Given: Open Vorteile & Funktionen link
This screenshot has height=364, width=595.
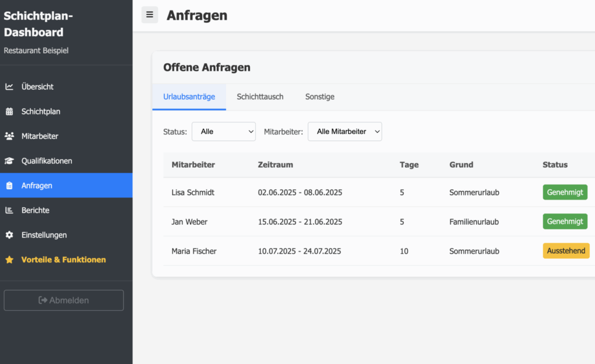Looking at the screenshot, I should coord(66,260).
